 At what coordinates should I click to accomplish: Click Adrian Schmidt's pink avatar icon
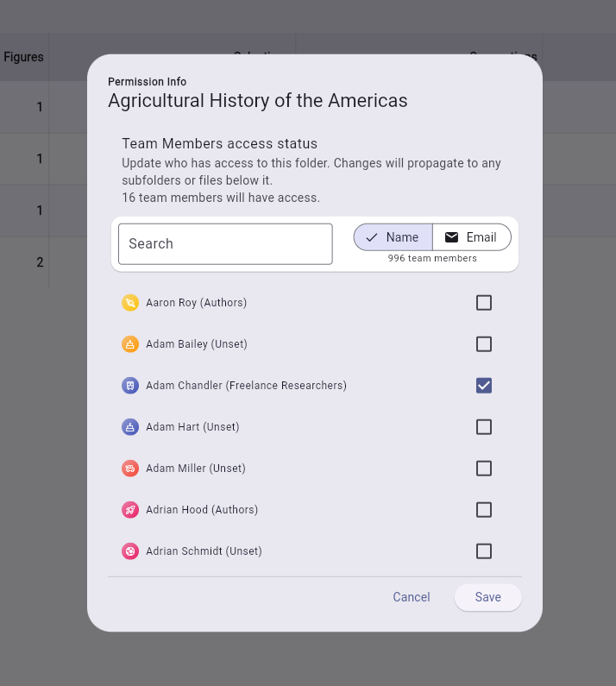coord(130,551)
